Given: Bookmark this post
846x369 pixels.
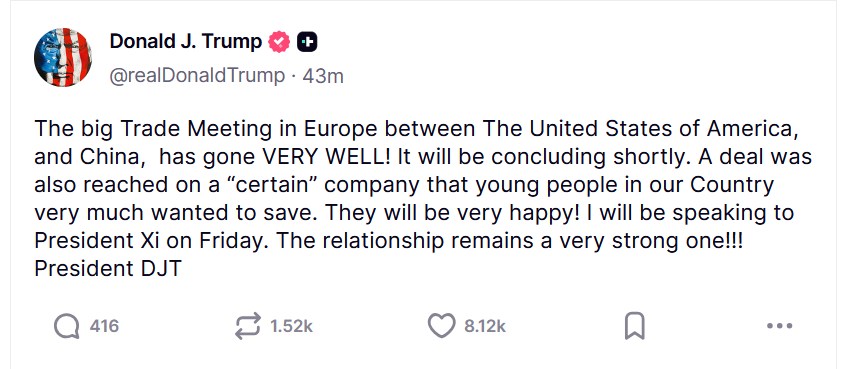Looking at the screenshot, I should point(634,326).
